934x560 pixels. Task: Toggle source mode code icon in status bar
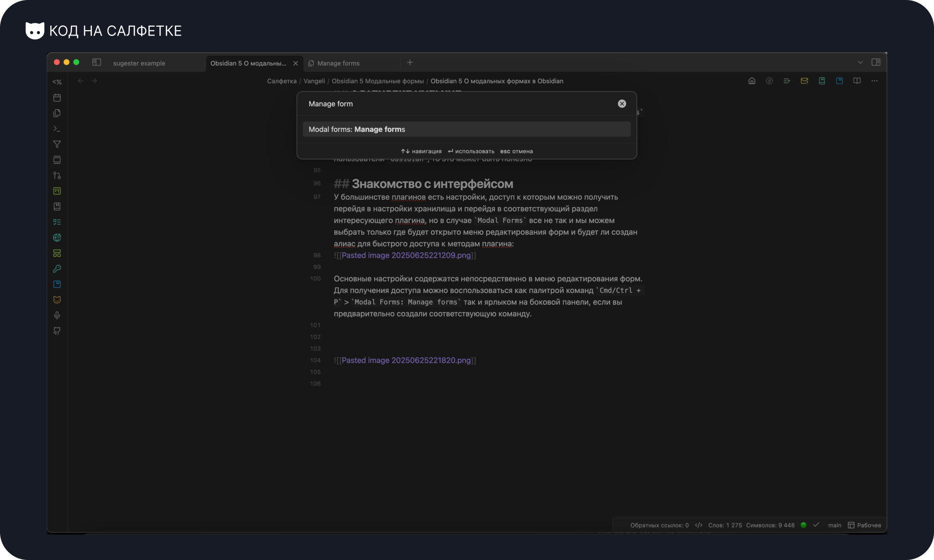pos(699,525)
